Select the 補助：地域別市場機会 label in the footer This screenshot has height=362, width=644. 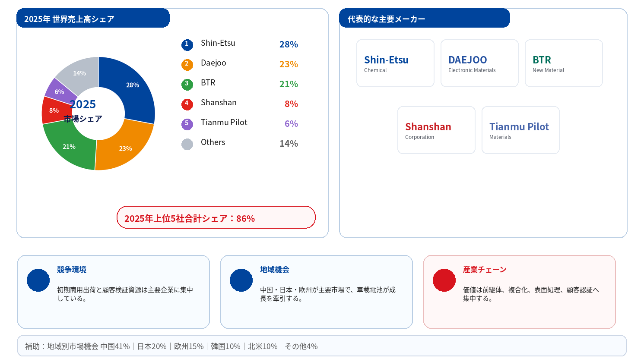[62, 346]
